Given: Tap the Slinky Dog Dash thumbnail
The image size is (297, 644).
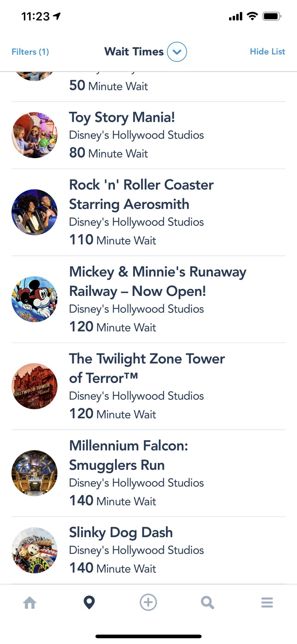Looking at the screenshot, I should pyautogui.click(x=35, y=550).
